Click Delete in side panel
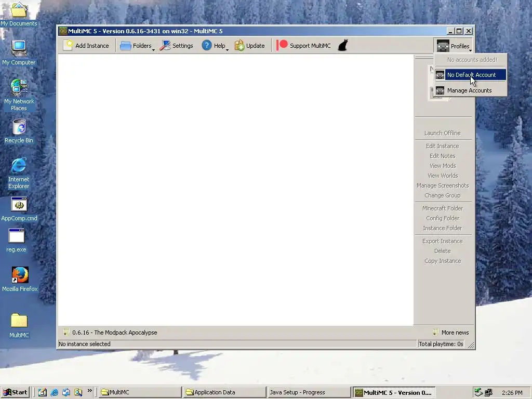This screenshot has height=399, width=532. [x=443, y=251]
